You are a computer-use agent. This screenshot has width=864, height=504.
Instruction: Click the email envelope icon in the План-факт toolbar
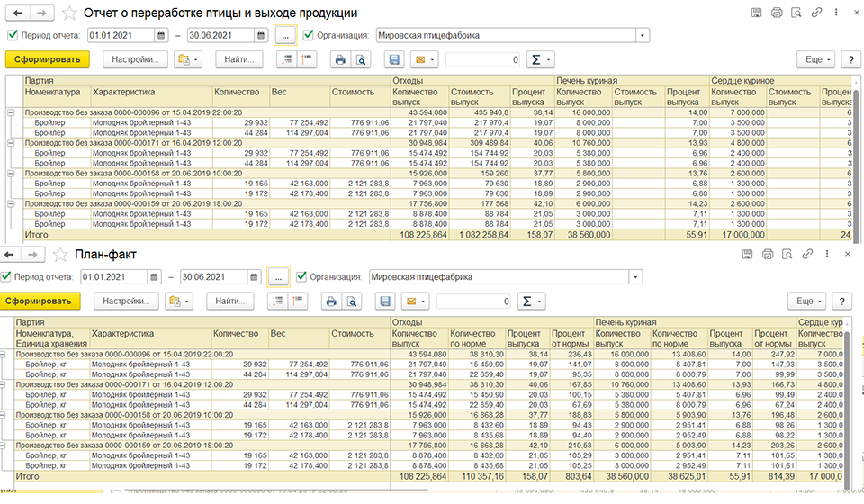tap(415, 301)
